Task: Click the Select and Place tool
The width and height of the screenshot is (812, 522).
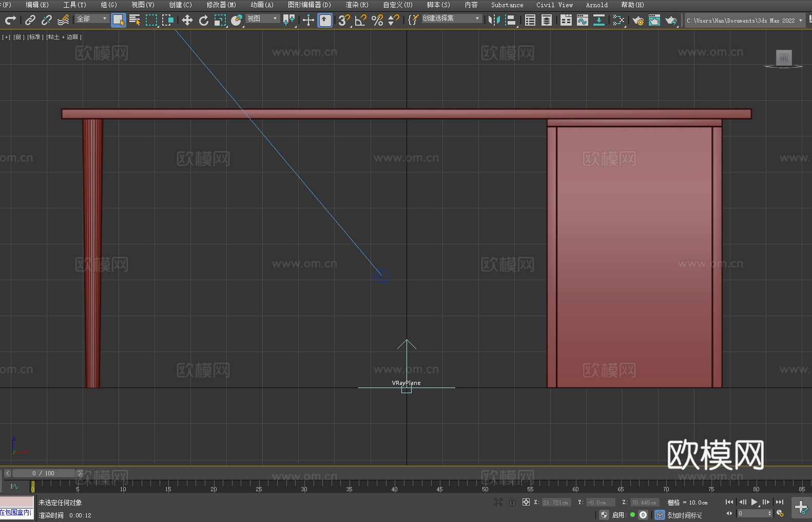Action: tap(237, 20)
